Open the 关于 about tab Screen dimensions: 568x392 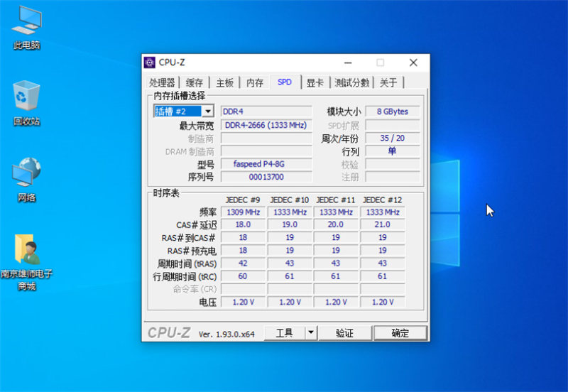point(388,82)
